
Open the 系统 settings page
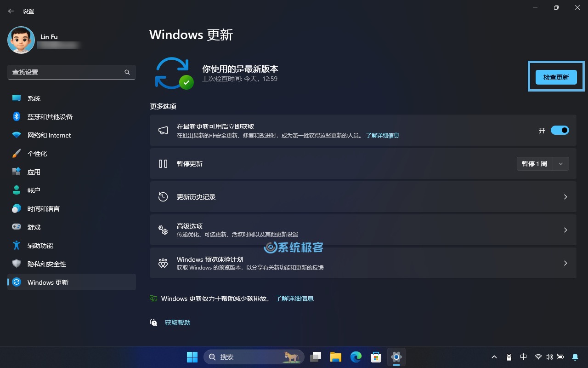[72, 98]
